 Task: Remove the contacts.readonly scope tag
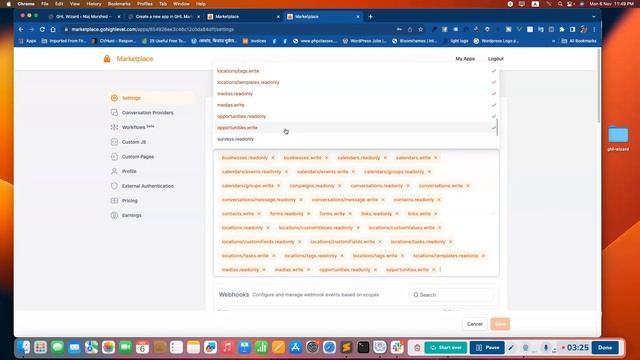(x=439, y=200)
